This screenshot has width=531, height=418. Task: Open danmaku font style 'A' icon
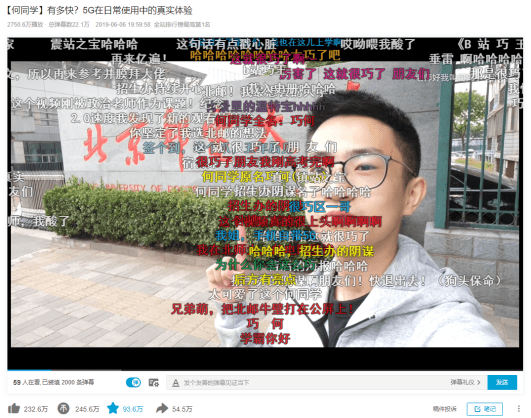pyautogui.click(x=175, y=383)
